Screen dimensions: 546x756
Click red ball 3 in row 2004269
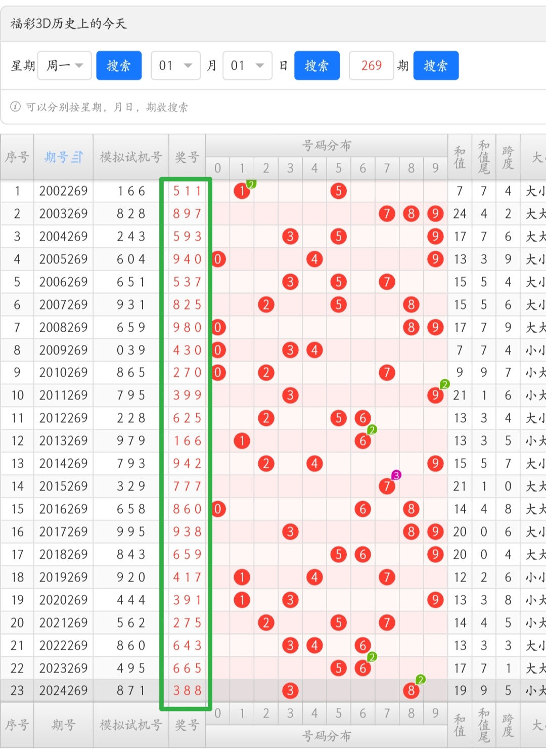pyautogui.click(x=290, y=237)
